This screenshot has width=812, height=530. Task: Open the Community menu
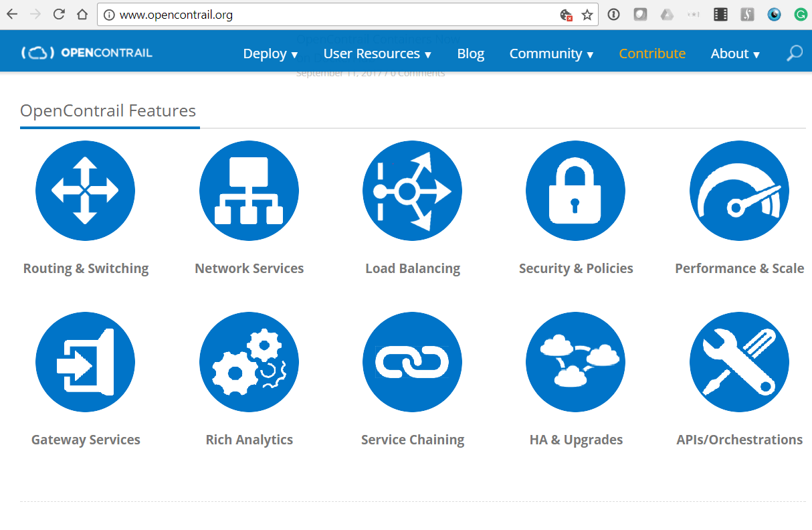551,53
